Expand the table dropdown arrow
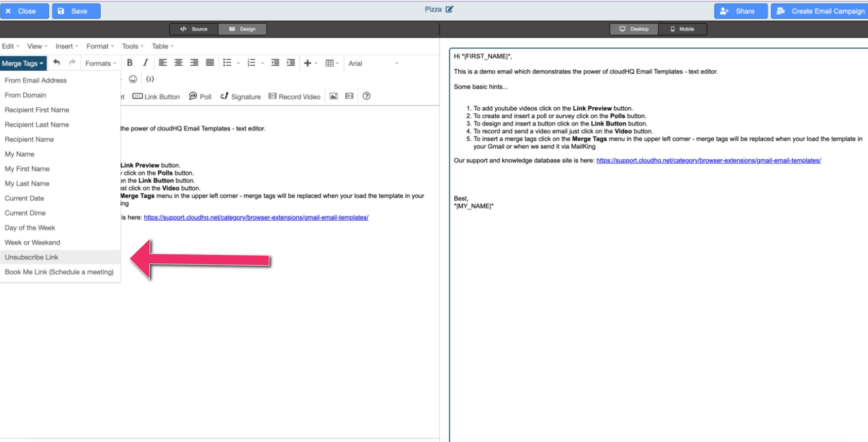This screenshot has width=868, height=442. point(337,63)
